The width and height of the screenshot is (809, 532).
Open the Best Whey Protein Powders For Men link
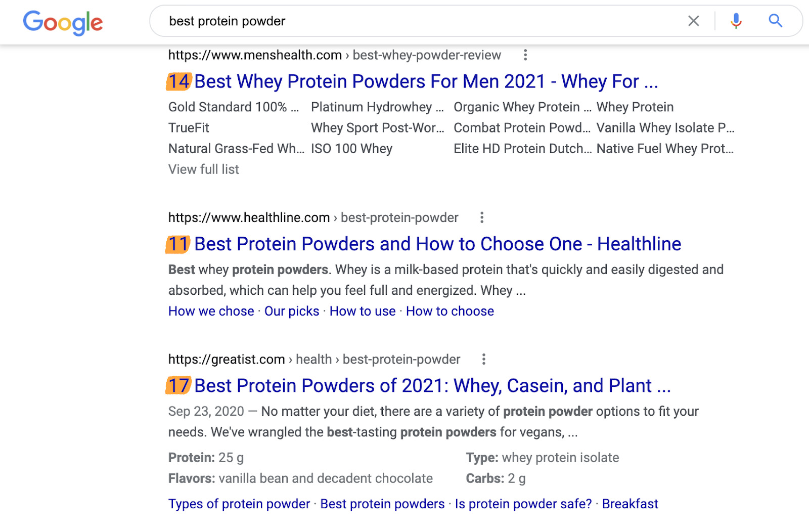pyautogui.click(x=426, y=81)
